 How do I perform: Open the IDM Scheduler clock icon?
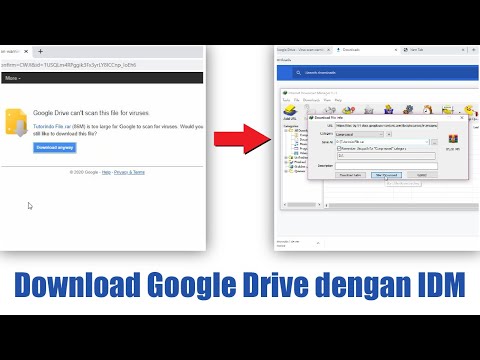click(428, 110)
